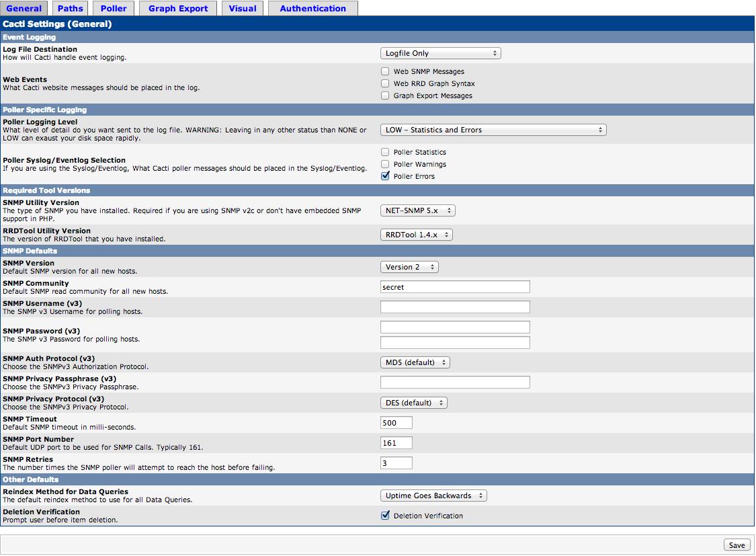The image size is (756, 556).
Task: Switch to the Visual tab
Action: tap(243, 8)
